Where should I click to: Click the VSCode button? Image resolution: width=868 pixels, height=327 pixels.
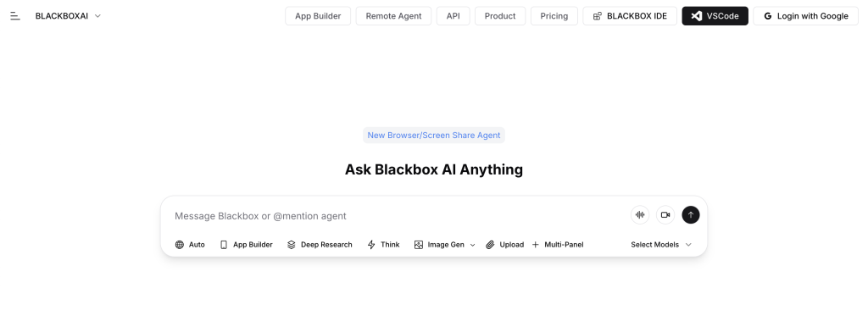[x=715, y=16]
